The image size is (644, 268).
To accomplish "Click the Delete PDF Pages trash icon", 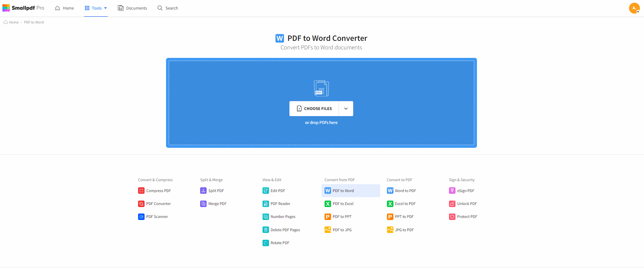I will [266, 230].
